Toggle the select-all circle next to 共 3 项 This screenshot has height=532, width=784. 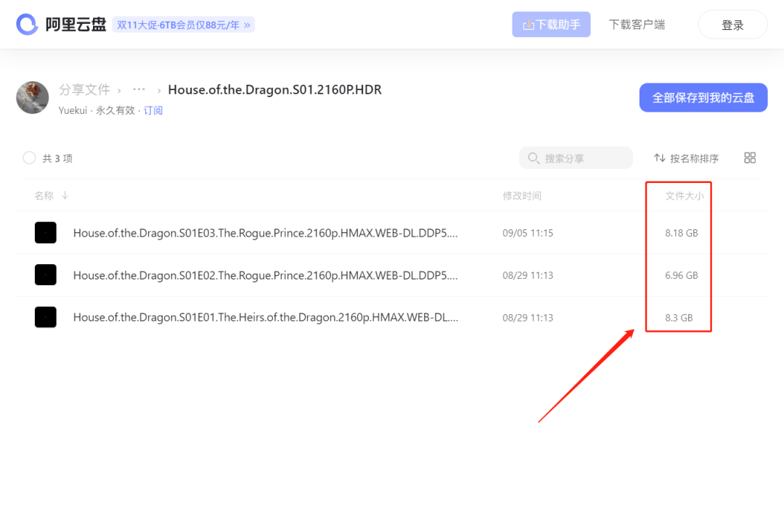click(30, 158)
